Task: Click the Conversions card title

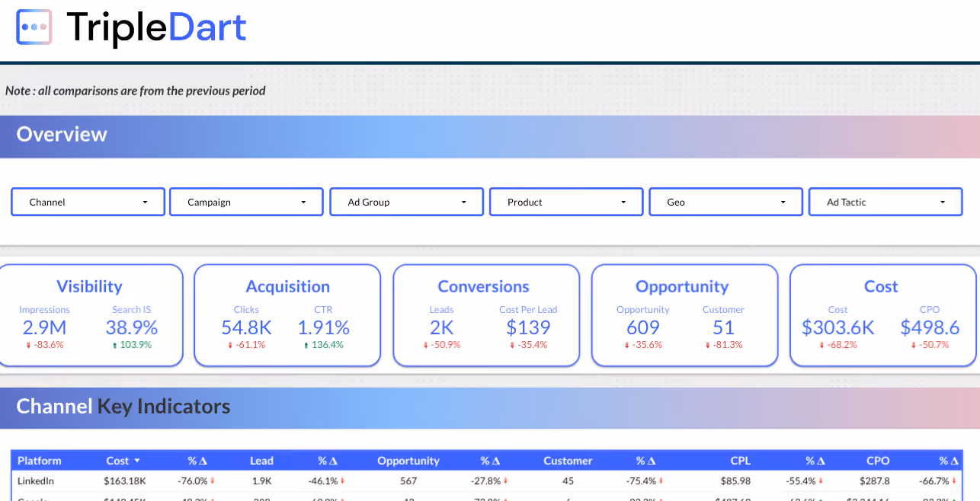Action: click(483, 286)
